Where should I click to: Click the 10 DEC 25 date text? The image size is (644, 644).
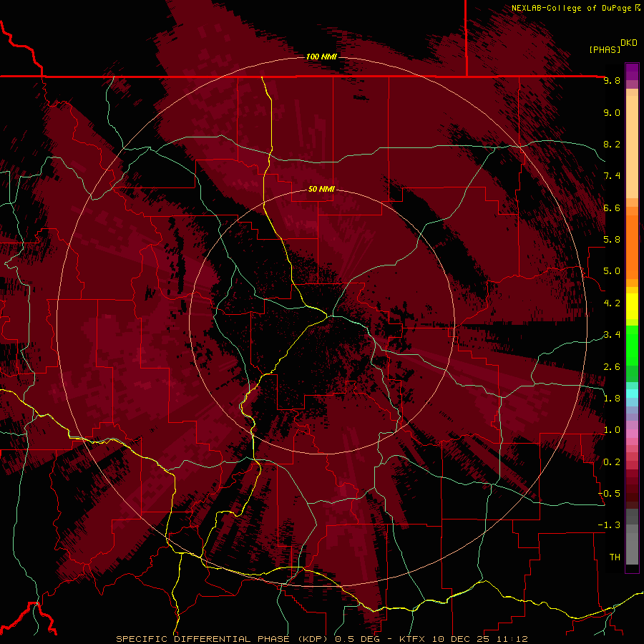pyautogui.click(x=460, y=639)
